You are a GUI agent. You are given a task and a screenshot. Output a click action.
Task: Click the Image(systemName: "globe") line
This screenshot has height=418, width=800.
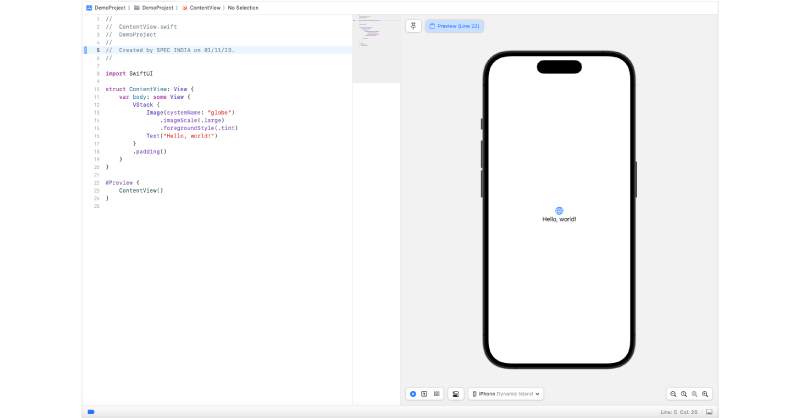pyautogui.click(x=190, y=112)
